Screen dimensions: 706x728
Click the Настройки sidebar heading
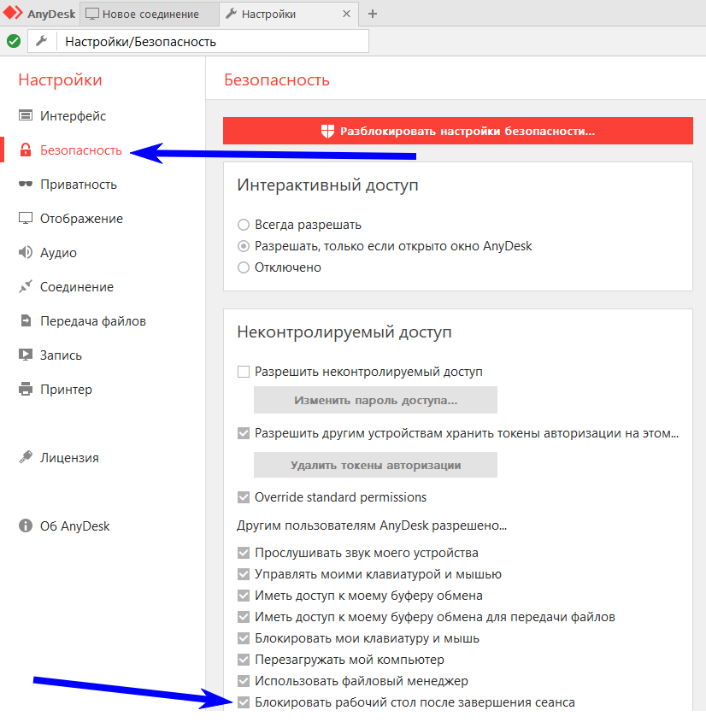60,79
